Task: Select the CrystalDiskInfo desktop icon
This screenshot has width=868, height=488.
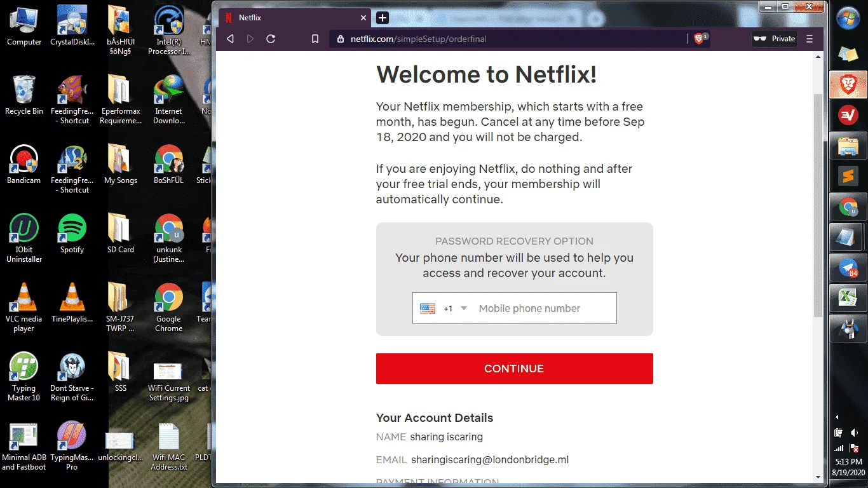Action: [72, 27]
